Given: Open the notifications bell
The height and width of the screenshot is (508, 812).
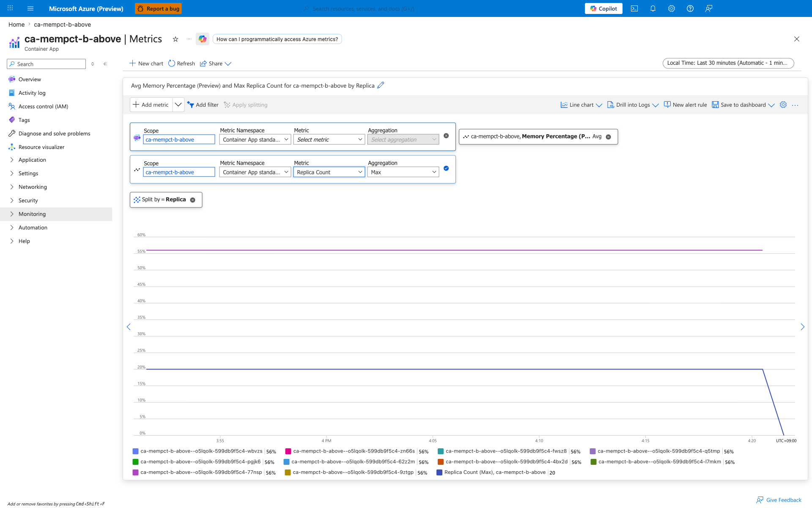Looking at the screenshot, I should pos(653,8).
